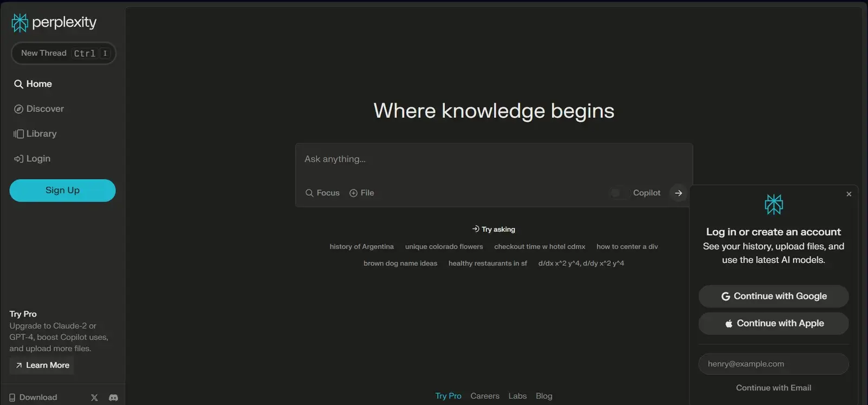Continue with Apple

click(774, 324)
